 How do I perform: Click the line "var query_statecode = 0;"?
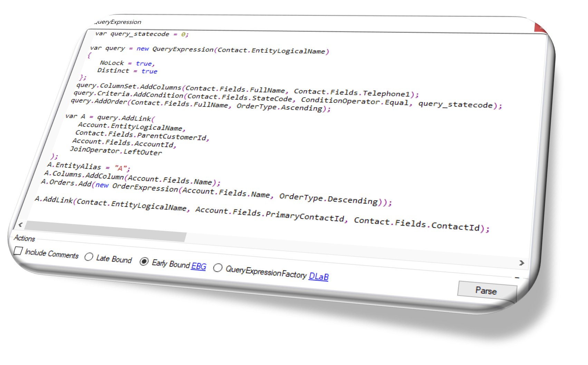pos(142,34)
